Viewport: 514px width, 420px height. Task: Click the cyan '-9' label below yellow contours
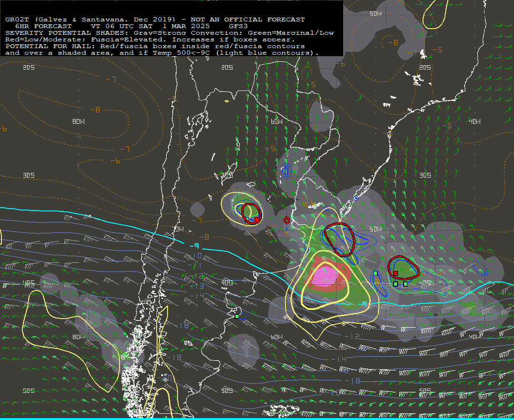(x=362, y=305)
